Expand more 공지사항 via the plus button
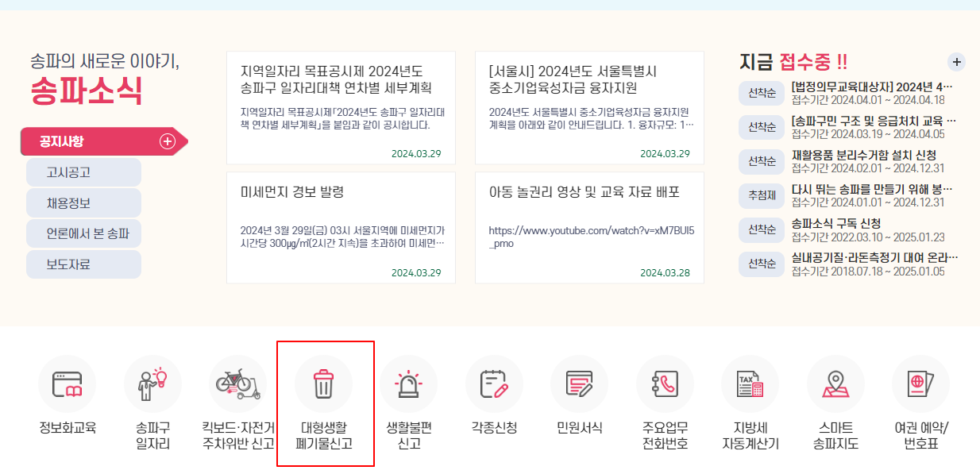 click(167, 141)
